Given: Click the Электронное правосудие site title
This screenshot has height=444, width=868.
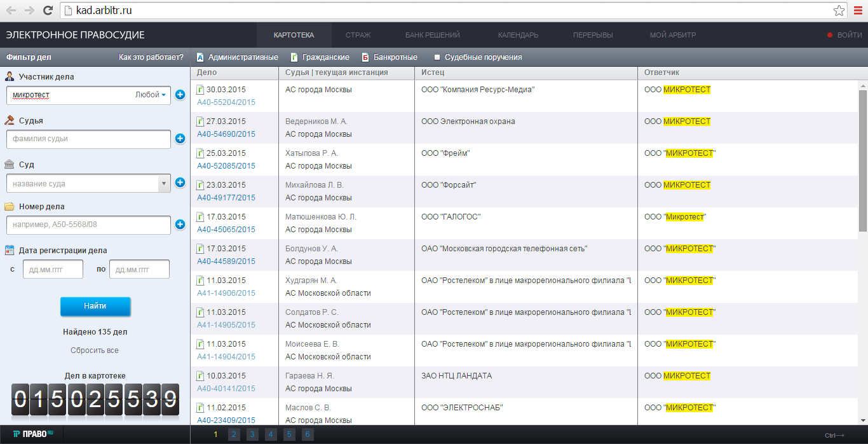Looking at the screenshot, I should click(x=76, y=35).
